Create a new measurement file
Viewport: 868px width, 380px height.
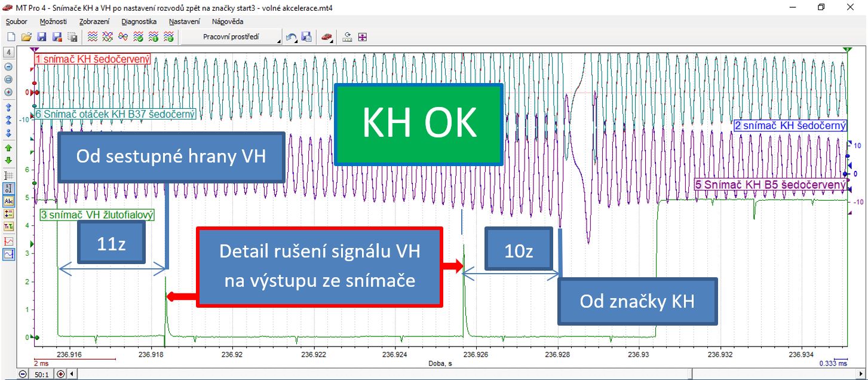[x=11, y=37]
